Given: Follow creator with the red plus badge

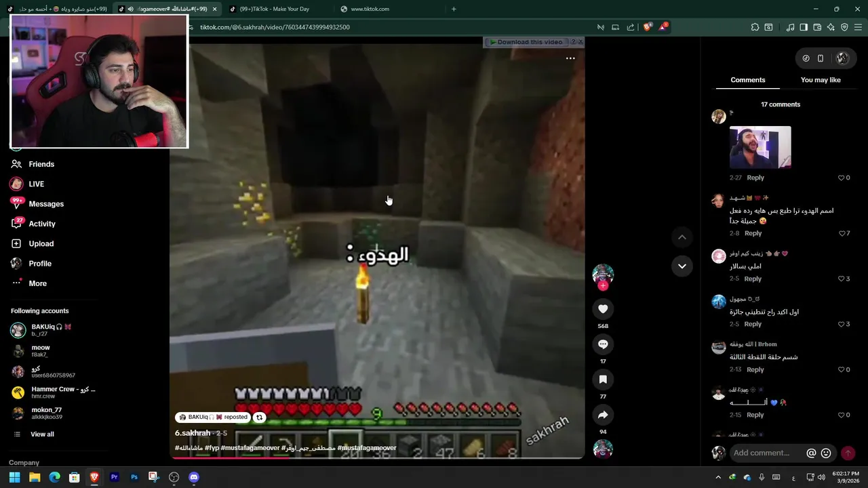Looking at the screenshot, I should tap(603, 285).
